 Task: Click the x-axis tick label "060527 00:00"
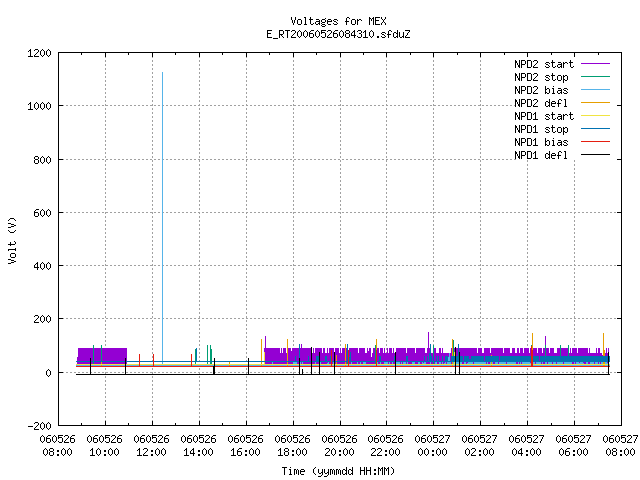click(x=432, y=446)
